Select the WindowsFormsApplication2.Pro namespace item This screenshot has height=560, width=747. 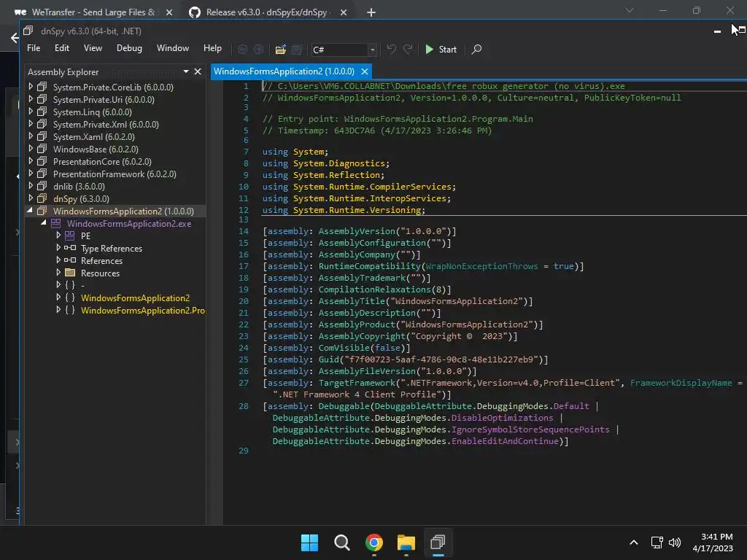click(143, 310)
